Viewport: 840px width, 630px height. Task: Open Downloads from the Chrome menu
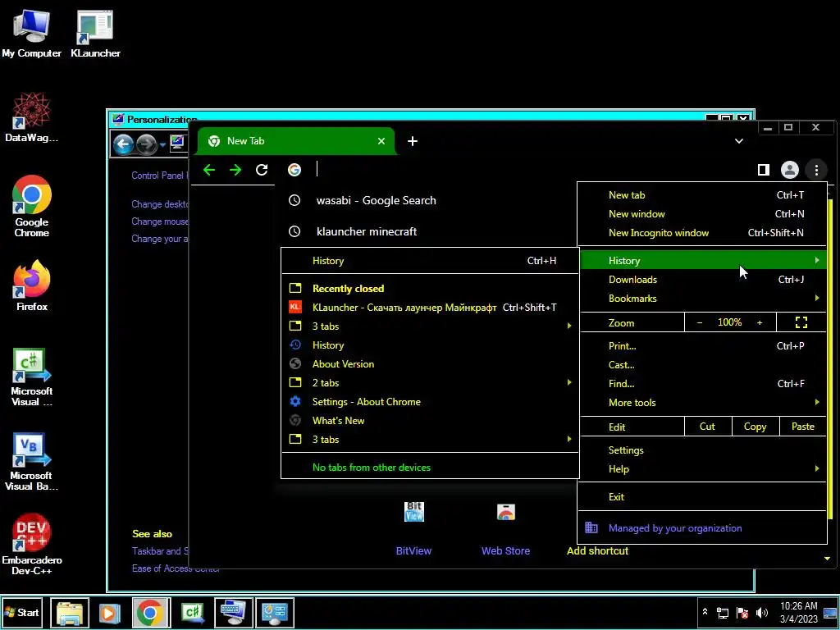[703, 280]
